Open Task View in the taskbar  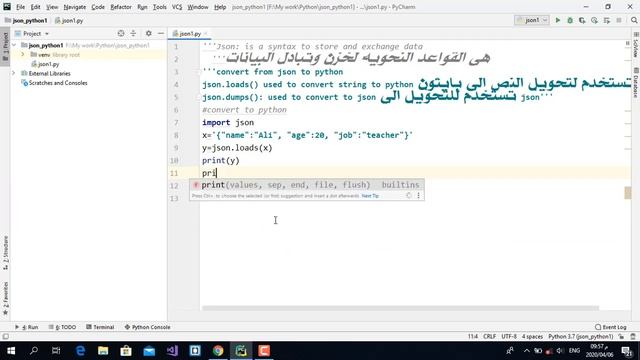[x=56, y=351]
